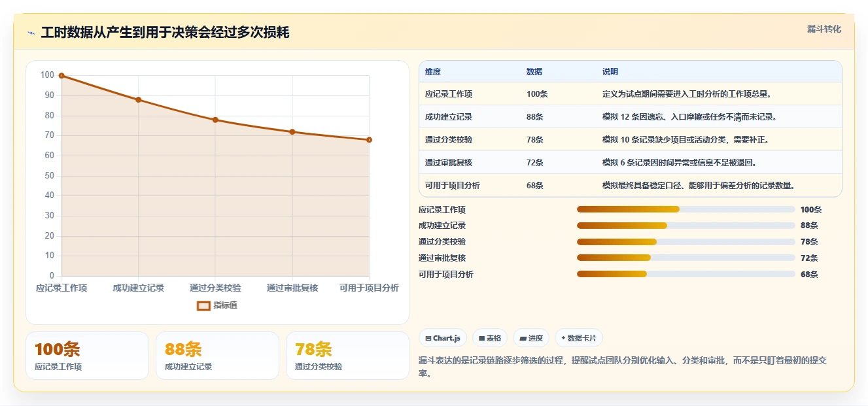Open the 88条 成功建立记录 data card
Image resolution: width=868 pixels, height=406 pixels.
[217, 356]
